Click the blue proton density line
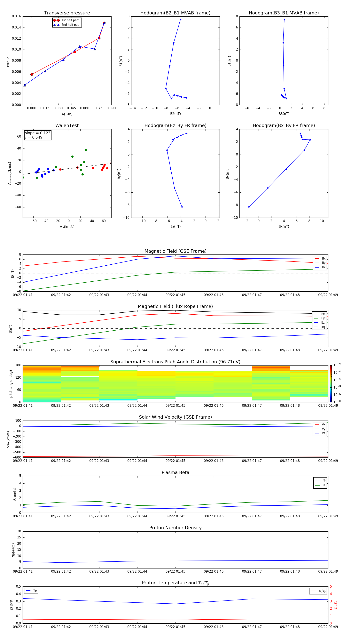351x644 pixels. (x=175, y=561)
